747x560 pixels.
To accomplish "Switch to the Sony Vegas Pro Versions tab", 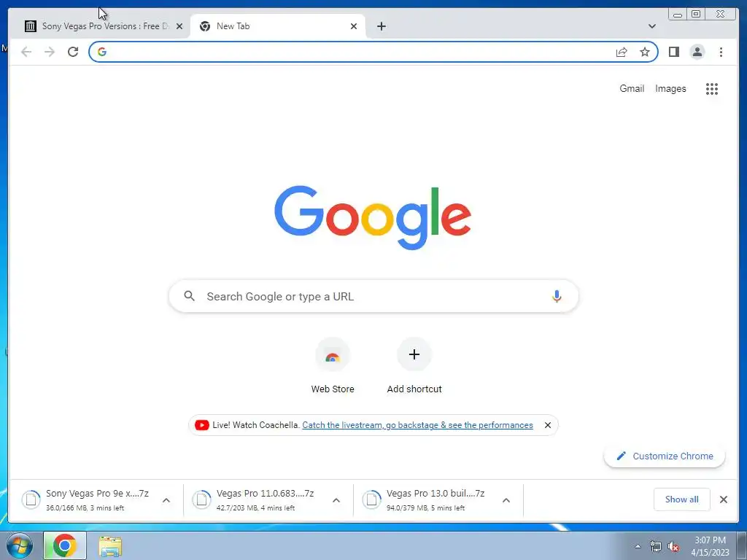I will [x=104, y=26].
